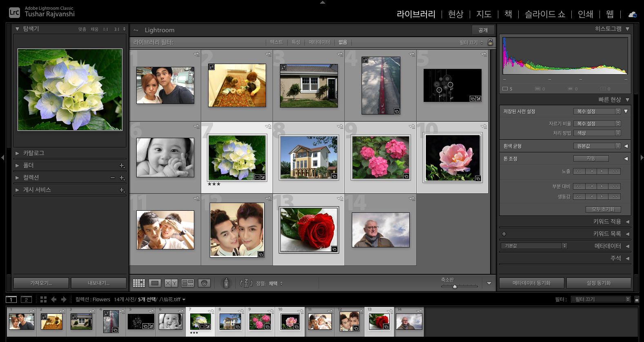The image size is (644, 342).
Task: Add a keyword with the 키워드 목록 plus icon
Action: pos(504,234)
